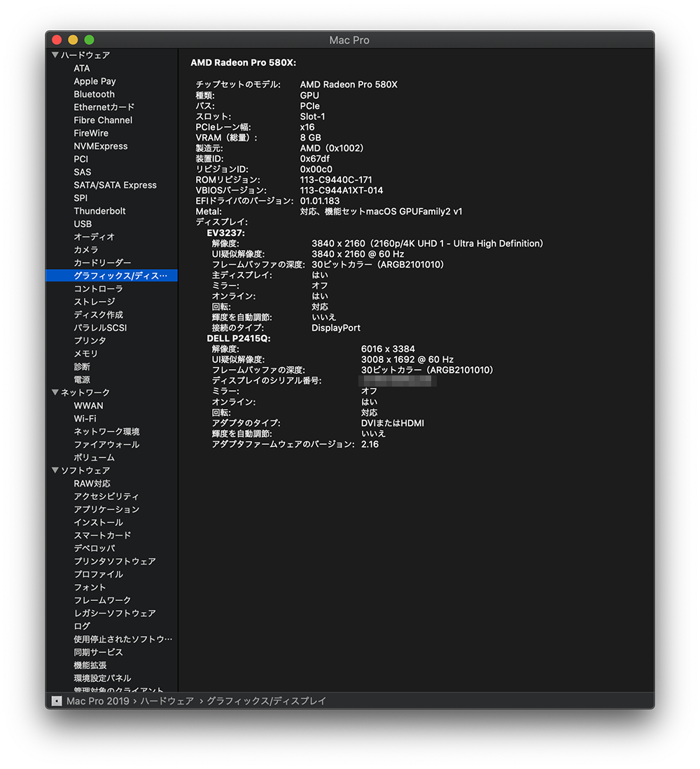Screen dimensions: 700x769
Task: Select ボリューム in the sidebar
Action: (94, 457)
